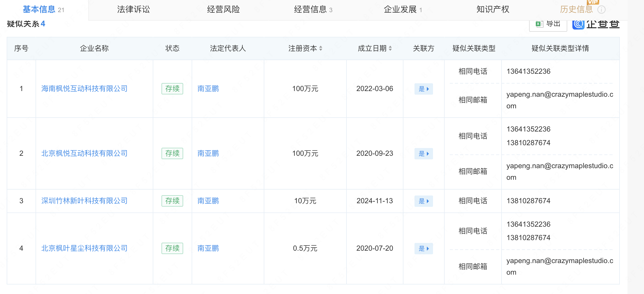This screenshot has width=644, height=294.
Task: Select the 基本信息 tab
Action: pos(39,9)
